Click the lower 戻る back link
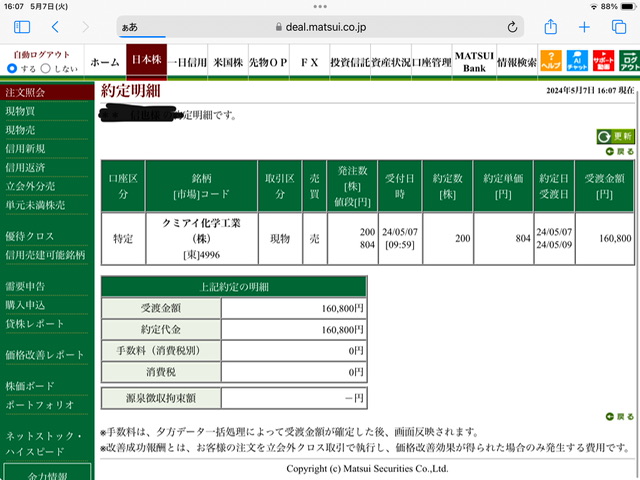The height and width of the screenshot is (480, 640). coord(620,416)
